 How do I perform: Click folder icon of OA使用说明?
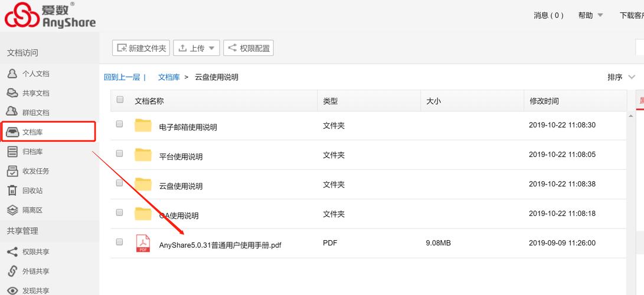point(143,214)
